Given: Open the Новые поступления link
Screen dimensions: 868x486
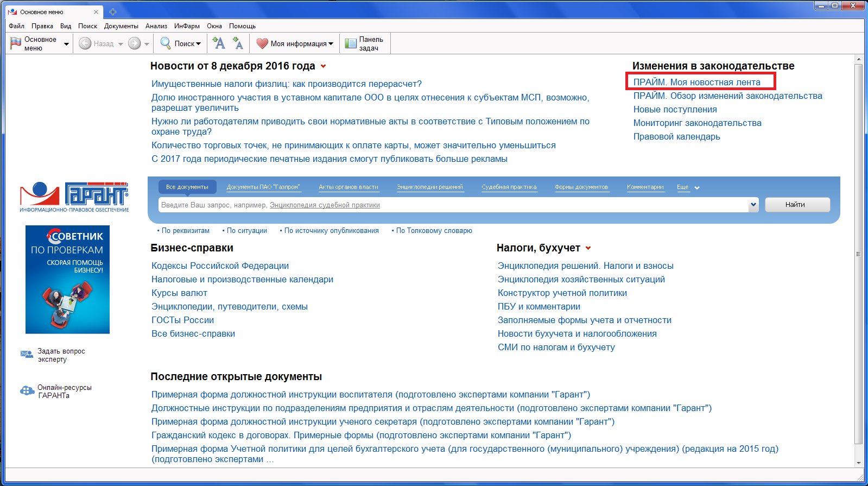Looking at the screenshot, I should (x=675, y=110).
